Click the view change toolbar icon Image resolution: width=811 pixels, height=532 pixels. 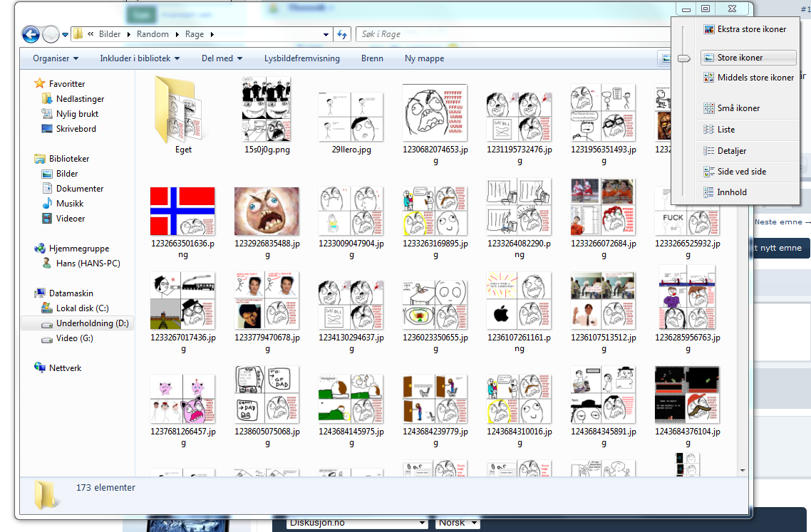665,58
